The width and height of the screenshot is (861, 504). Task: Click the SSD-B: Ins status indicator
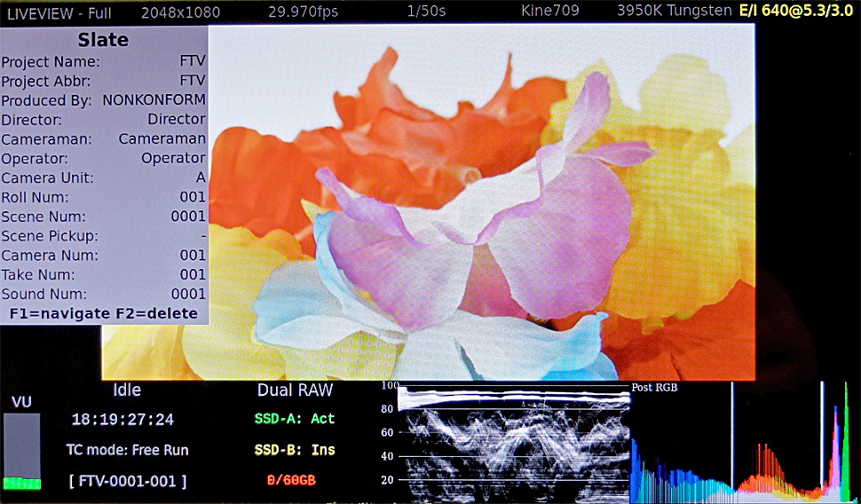(x=295, y=450)
